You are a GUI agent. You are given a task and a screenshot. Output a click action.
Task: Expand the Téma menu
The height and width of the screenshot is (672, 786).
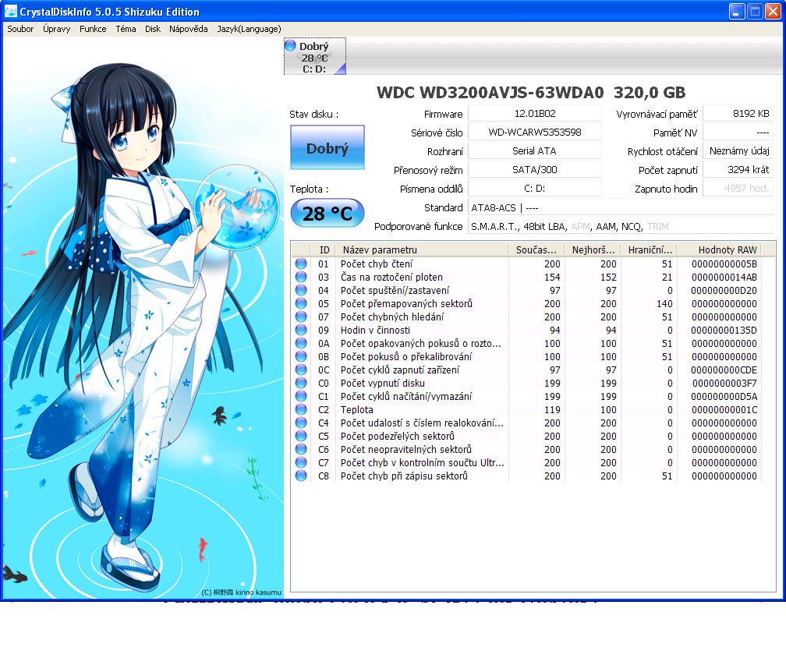pos(126,29)
